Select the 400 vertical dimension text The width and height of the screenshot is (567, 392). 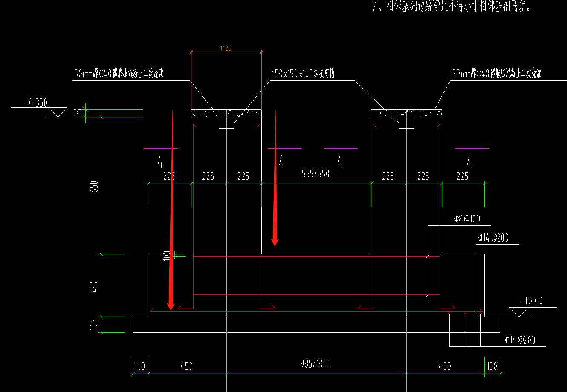click(x=94, y=286)
